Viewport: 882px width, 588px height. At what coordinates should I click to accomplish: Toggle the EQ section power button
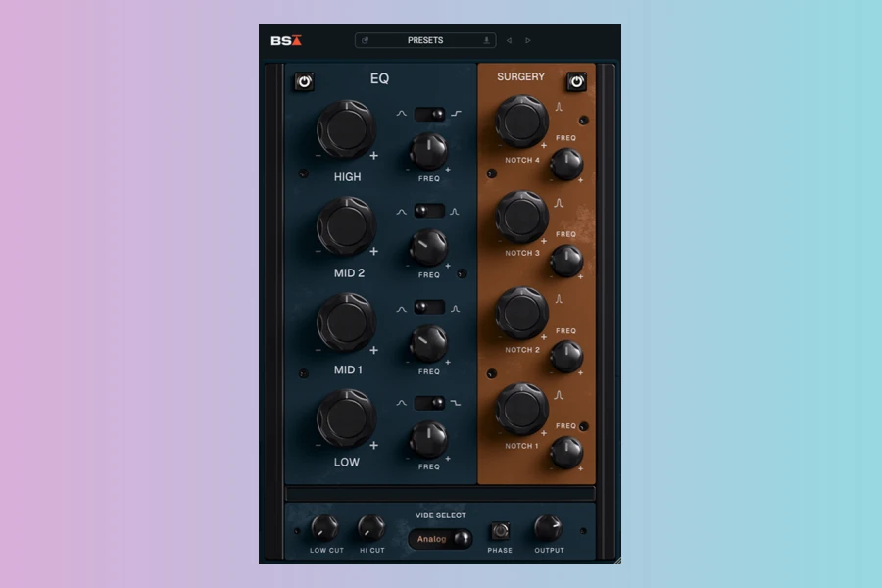(x=303, y=81)
